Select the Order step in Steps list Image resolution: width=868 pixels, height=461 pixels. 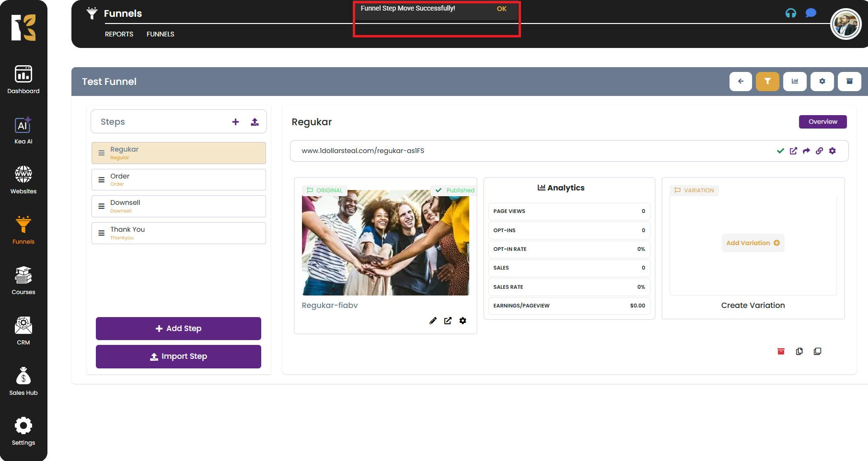[178, 180]
